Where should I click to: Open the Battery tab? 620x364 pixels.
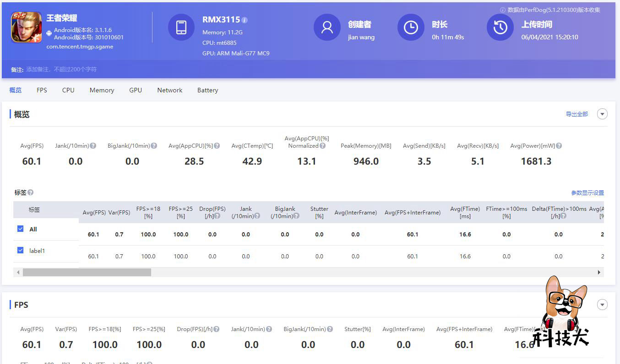coord(207,90)
